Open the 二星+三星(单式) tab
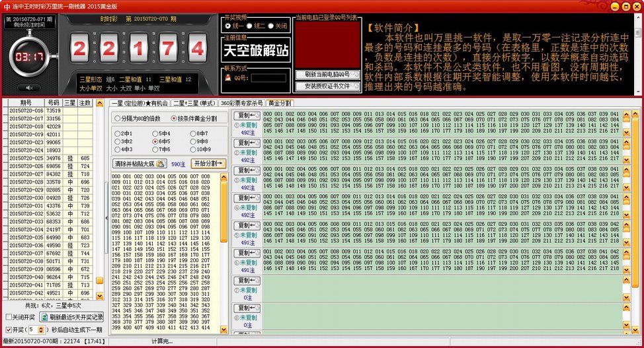The image size is (644, 348). click(194, 103)
